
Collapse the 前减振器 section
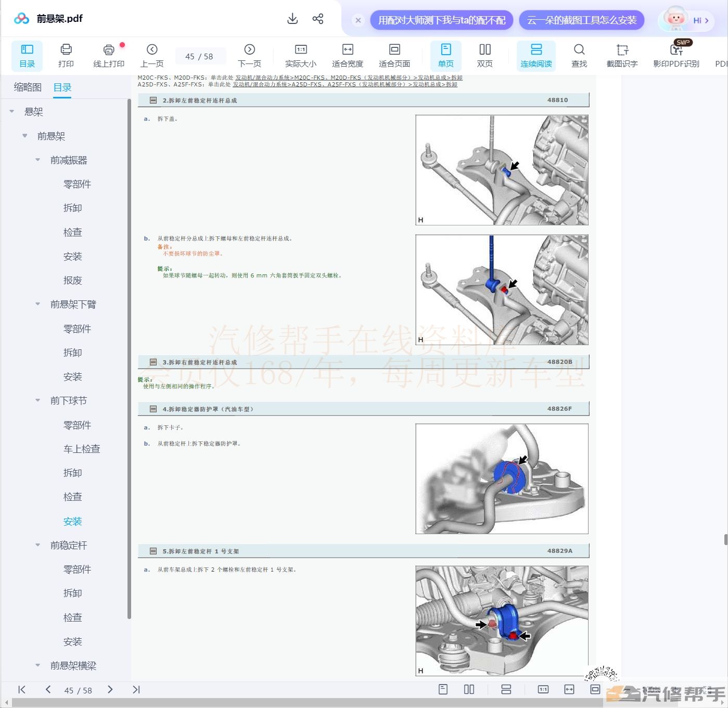click(x=38, y=160)
